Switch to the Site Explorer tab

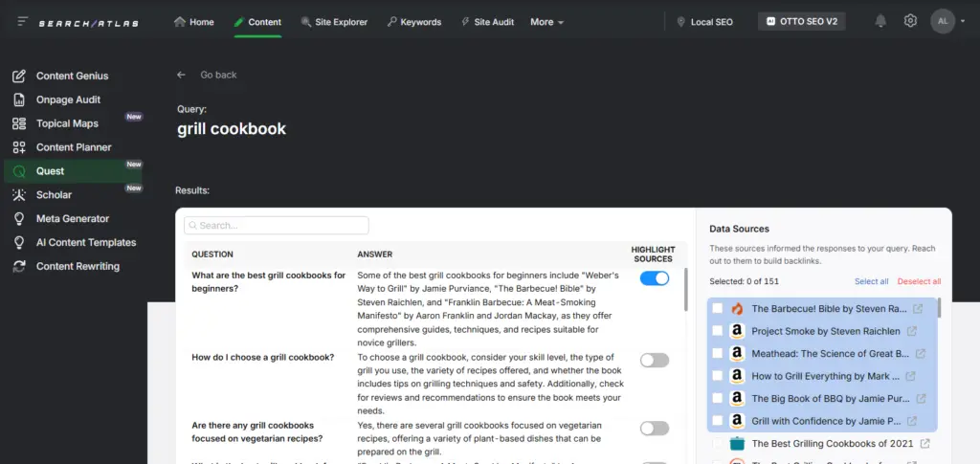334,22
